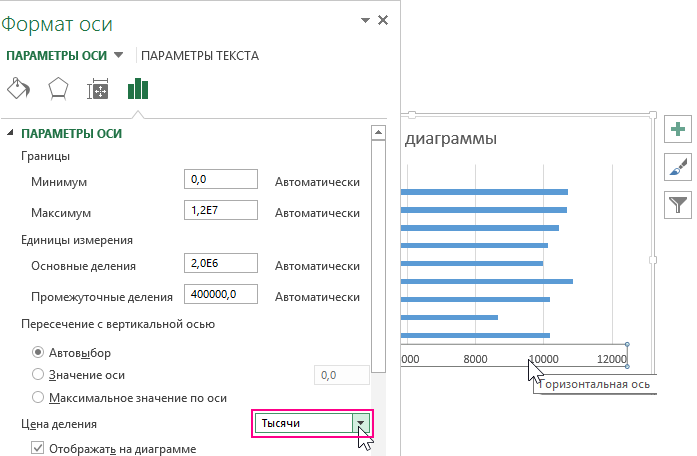
Task: Click Автоматически button next to Основные деления
Action: point(317,266)
